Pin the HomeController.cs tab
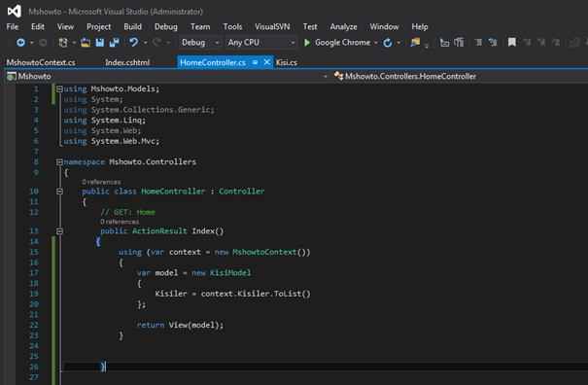Viewport: 588px width, 385px height. 255,62
